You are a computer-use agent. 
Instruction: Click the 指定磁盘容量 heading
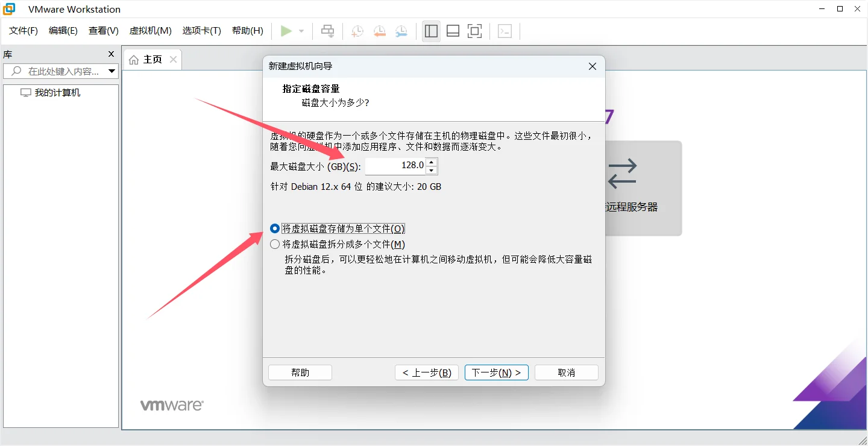(x=311, y=89)
